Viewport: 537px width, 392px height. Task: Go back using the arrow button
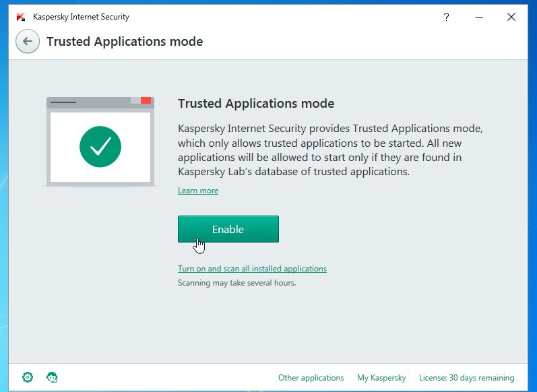27,41
